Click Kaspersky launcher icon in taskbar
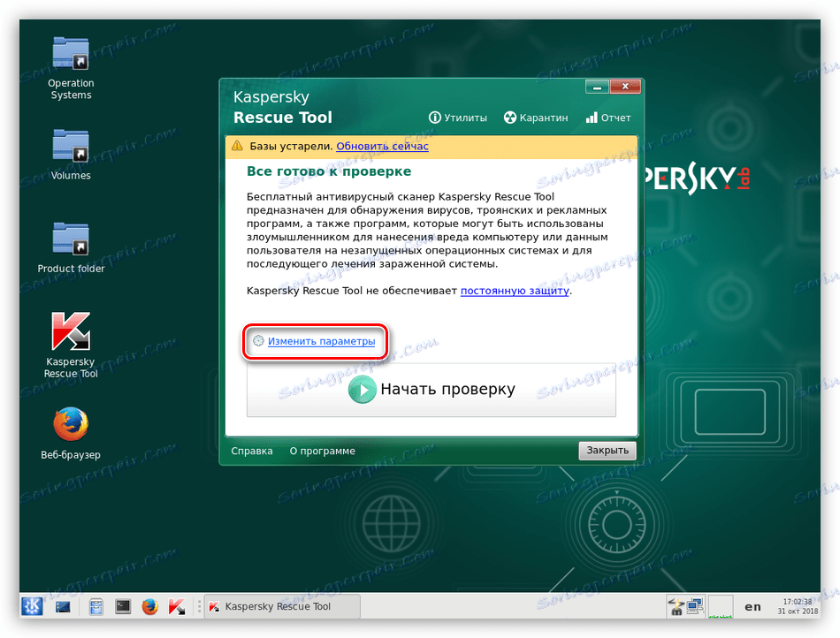 [x=177, y=606]
